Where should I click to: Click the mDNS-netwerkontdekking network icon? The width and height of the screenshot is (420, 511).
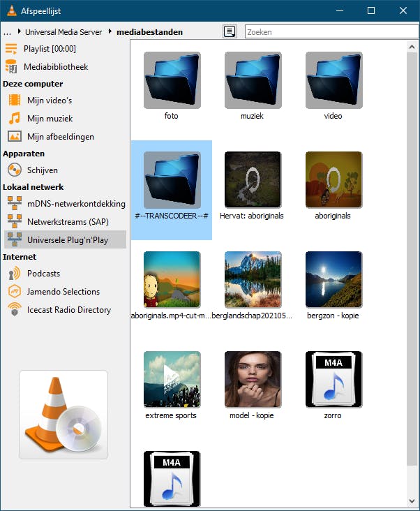click(x=15, y=203)
